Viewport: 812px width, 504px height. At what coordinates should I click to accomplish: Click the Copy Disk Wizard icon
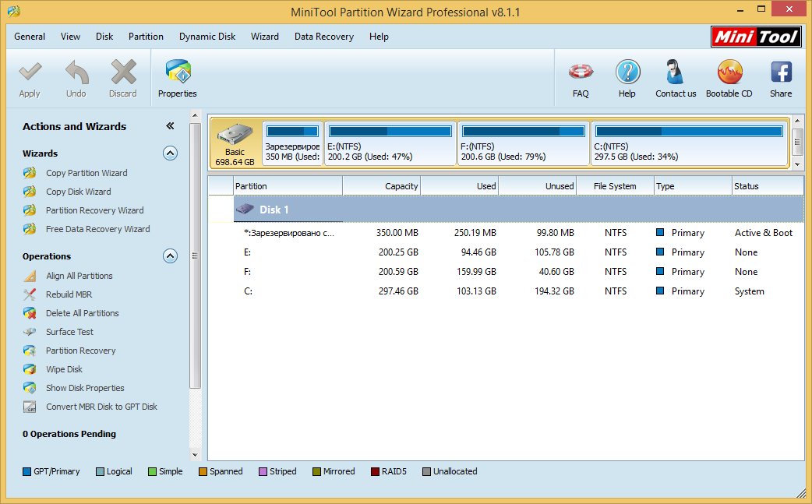[30, 192]
